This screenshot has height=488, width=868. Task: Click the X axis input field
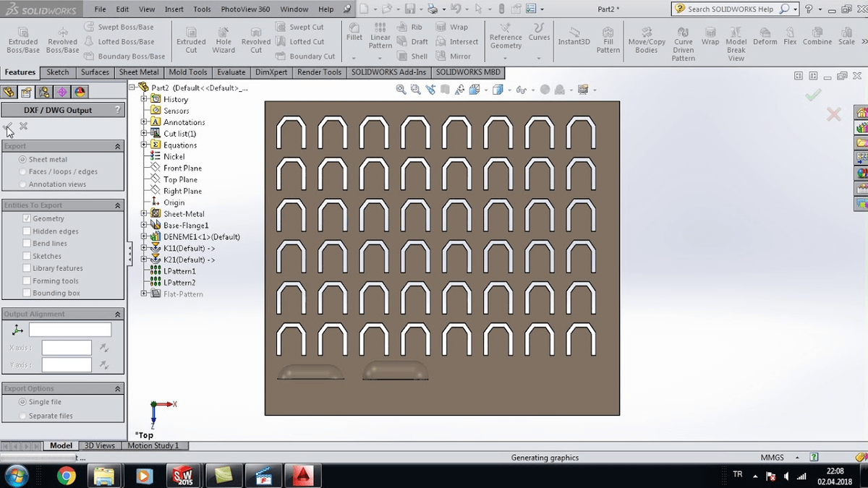coord(66,347)
